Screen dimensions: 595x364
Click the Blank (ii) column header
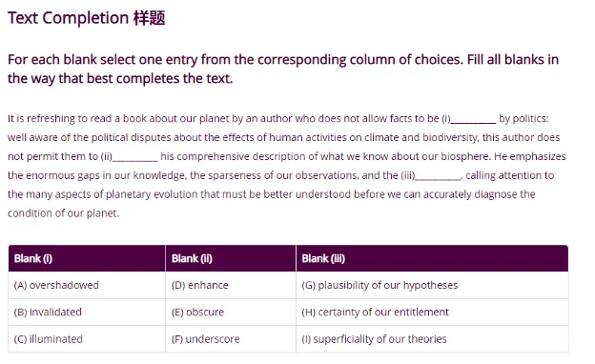point(231,258)
